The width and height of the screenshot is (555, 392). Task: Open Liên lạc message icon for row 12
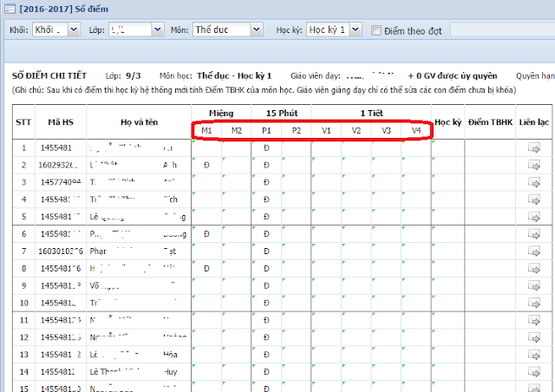click(534, 337)
